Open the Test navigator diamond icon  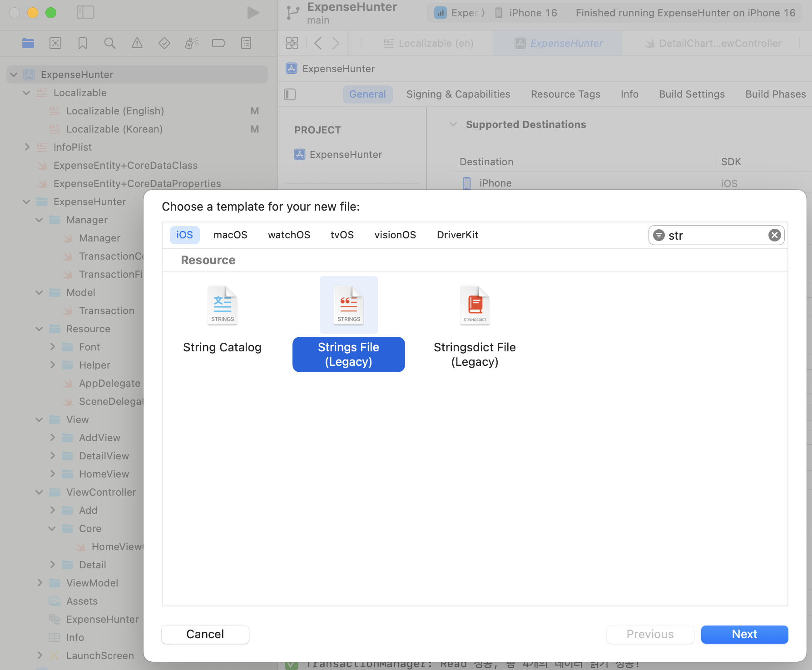coord(164,43)
